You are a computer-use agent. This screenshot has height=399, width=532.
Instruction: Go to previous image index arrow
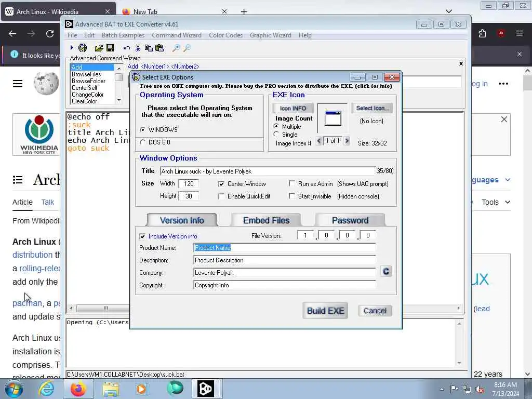click(318, 140)
